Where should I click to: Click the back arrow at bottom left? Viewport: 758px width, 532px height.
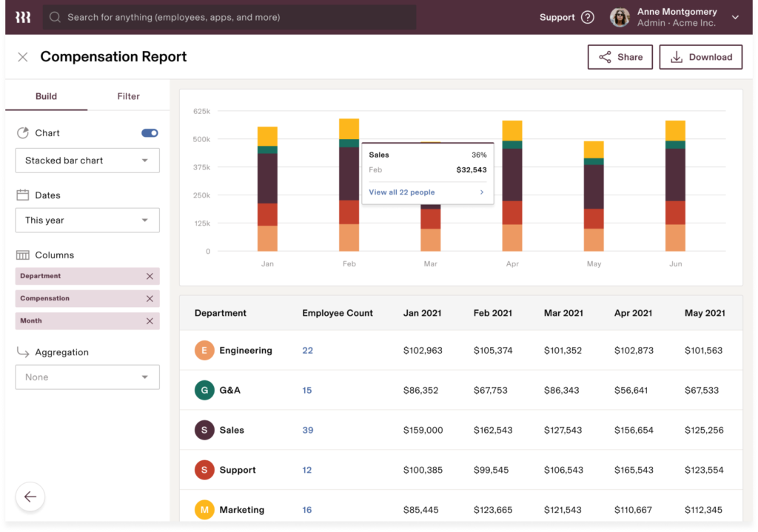click(x=30, y=496)
